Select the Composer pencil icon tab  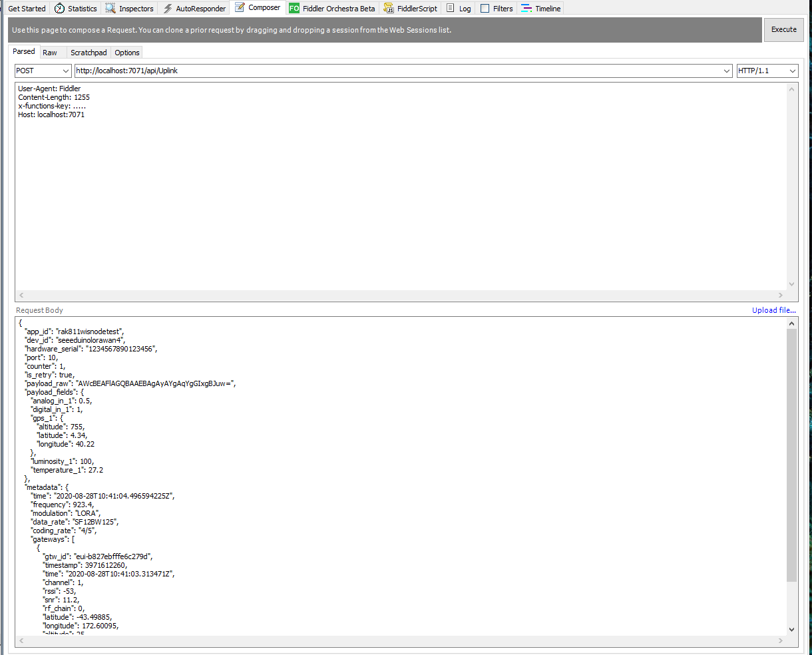tap(240, 8)
